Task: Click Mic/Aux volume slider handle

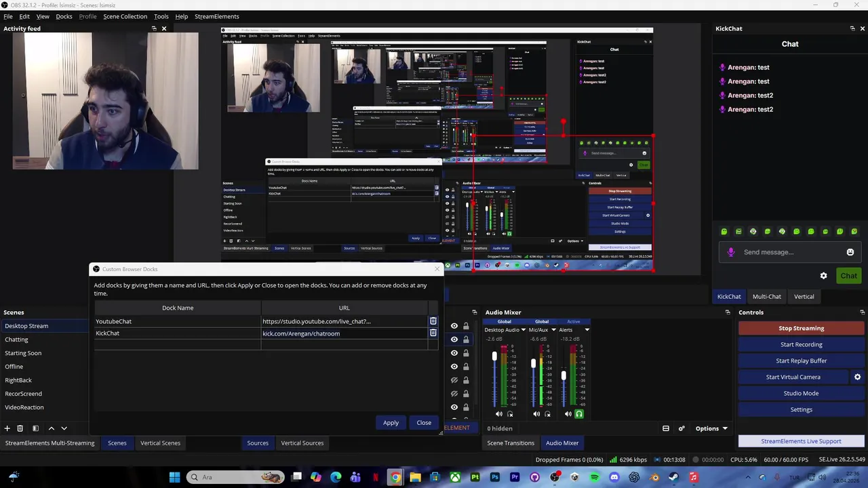Action: [533, 363]
